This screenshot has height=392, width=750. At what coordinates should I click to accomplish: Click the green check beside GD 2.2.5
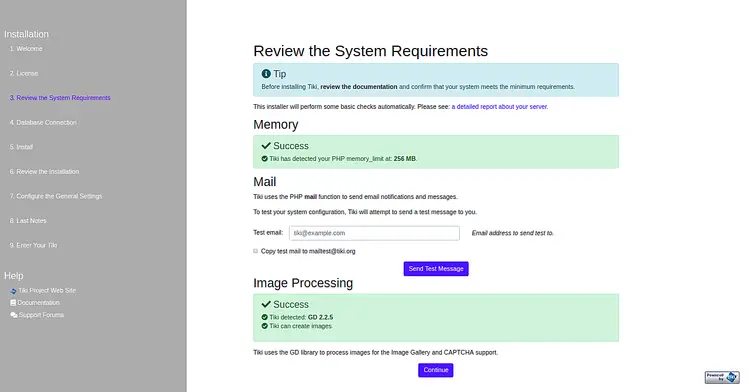tap(265, 317)
